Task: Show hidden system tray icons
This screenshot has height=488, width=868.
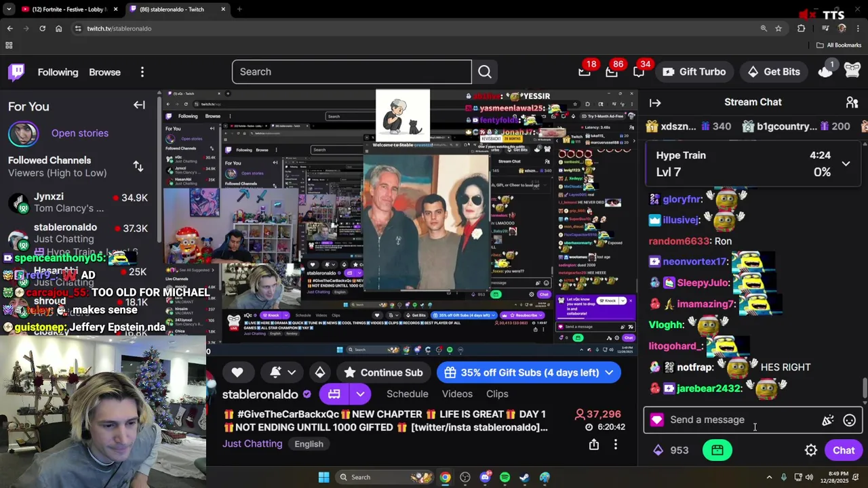Action: click(x=769, y=477)
